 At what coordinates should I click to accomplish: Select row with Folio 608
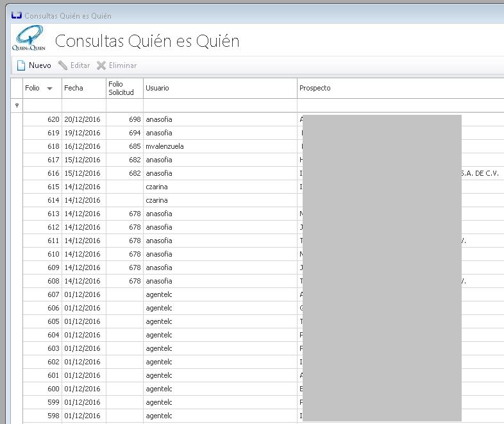[x=264, y=281]
